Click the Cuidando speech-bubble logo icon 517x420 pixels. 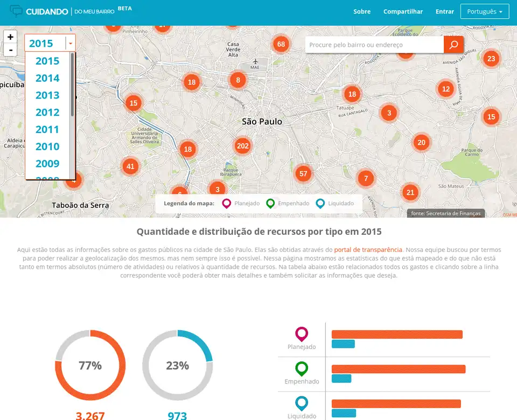16,10
